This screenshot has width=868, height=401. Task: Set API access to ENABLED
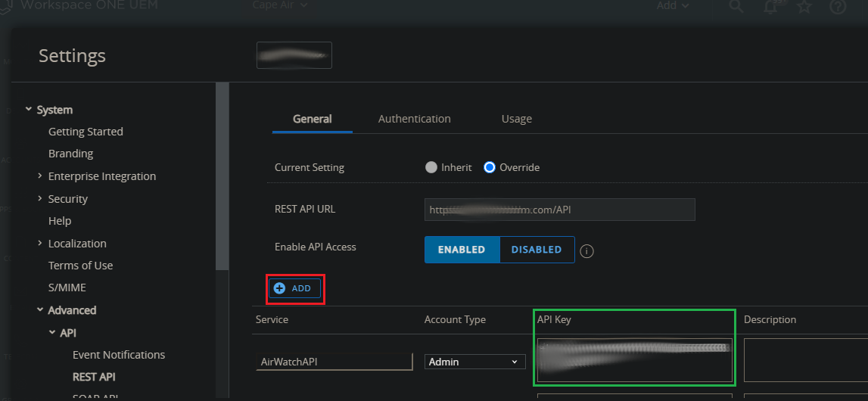click(462, 250)
